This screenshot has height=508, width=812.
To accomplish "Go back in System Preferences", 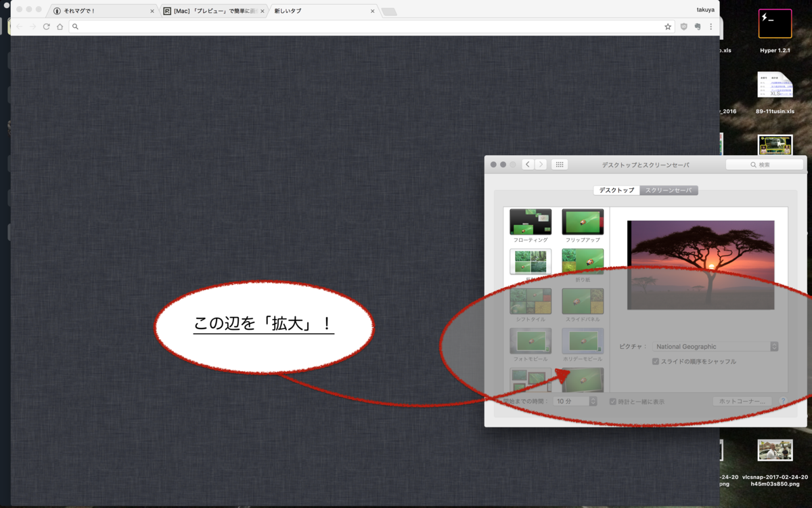I will pos(528,165).
